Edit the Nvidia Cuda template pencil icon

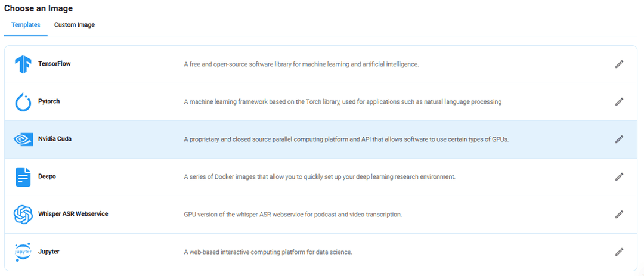619,139
